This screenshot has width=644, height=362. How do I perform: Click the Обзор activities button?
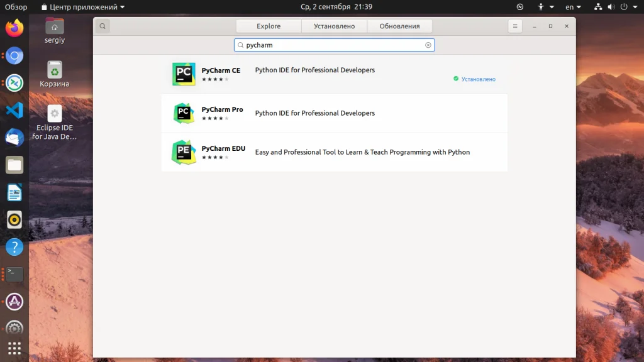tap(16, 7)
